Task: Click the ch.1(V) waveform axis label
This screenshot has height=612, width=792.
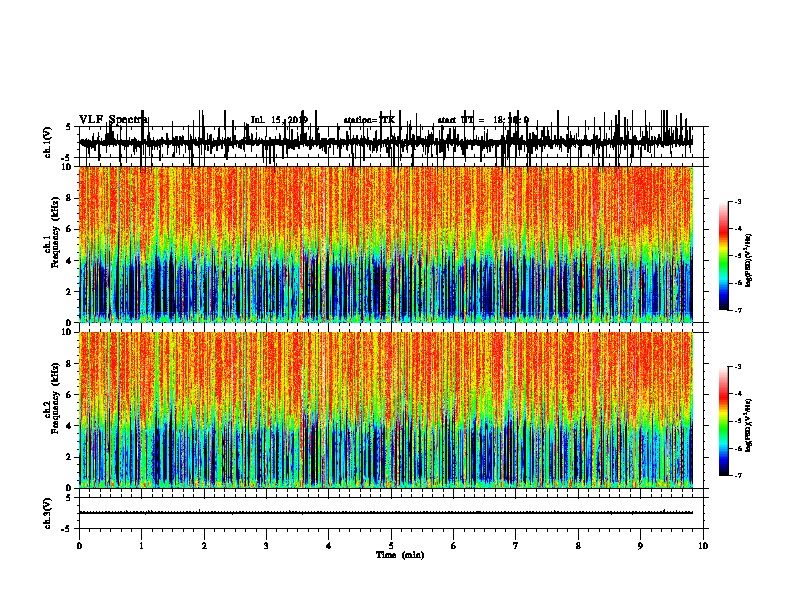Action: point(47,142)
